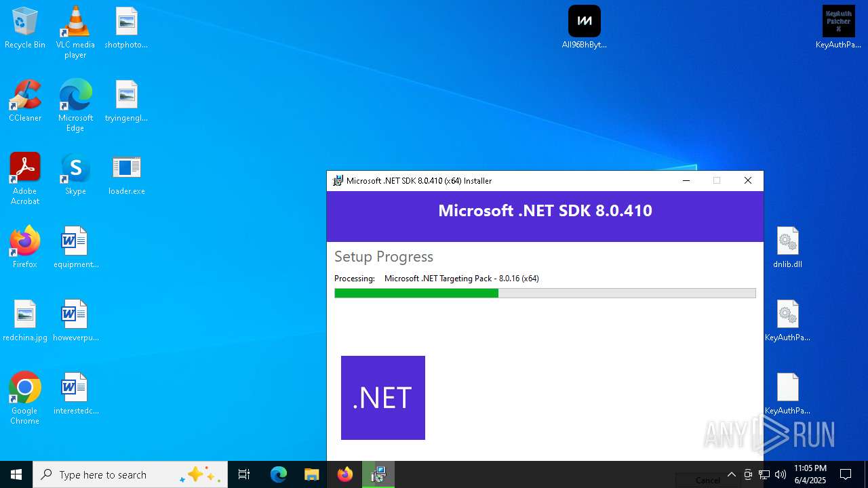Open the Windows Start menu
The width and height of the screenshot is (868, 488).
pyautogui.click(x=16, y=474)
